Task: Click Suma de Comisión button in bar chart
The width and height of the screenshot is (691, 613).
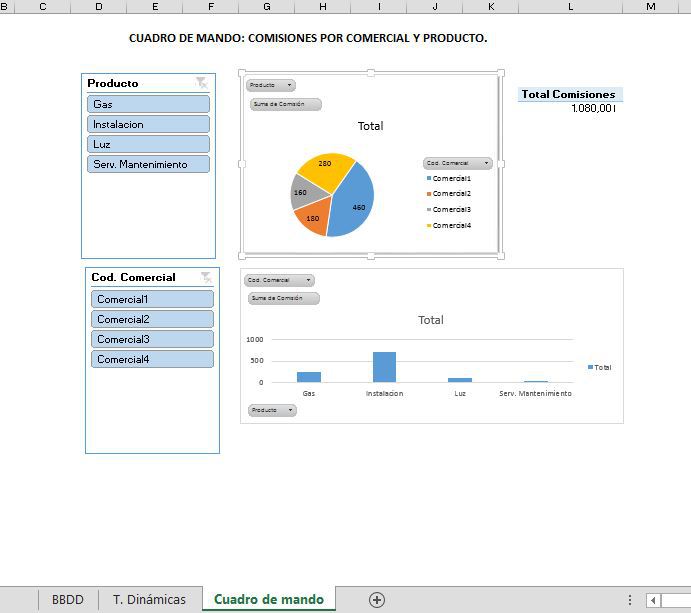Action: coord(284,298)
